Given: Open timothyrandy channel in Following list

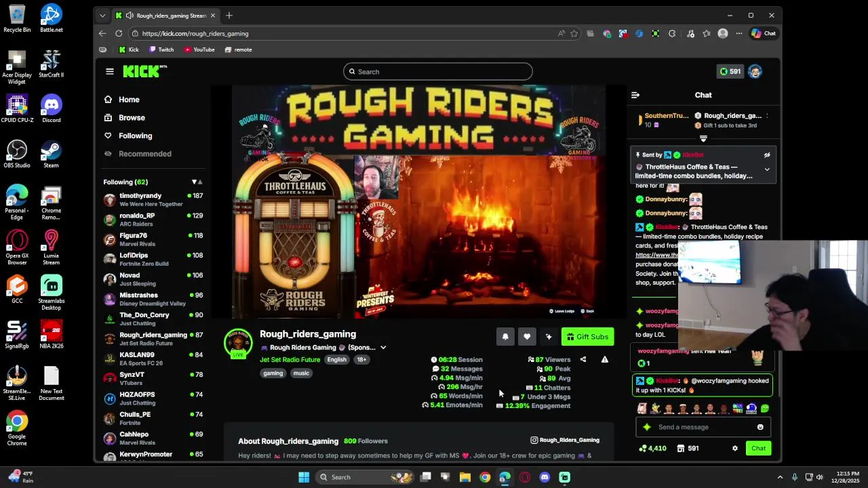Looking at the screenshot, I should 153,199.
